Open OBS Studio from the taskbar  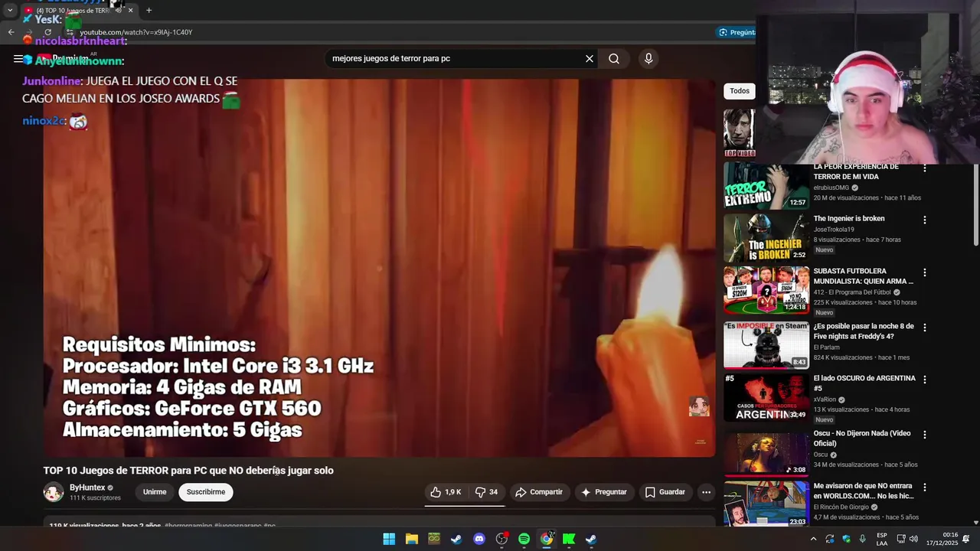pos(501,539)
